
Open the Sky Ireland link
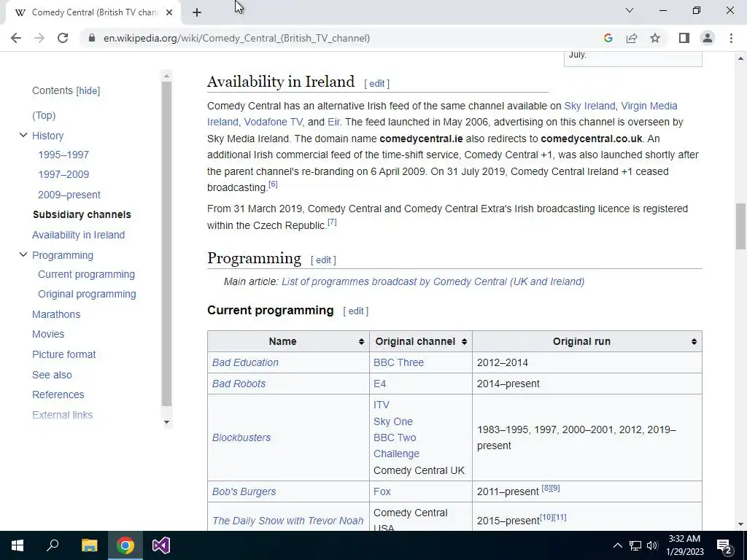(x=589, y=106)
